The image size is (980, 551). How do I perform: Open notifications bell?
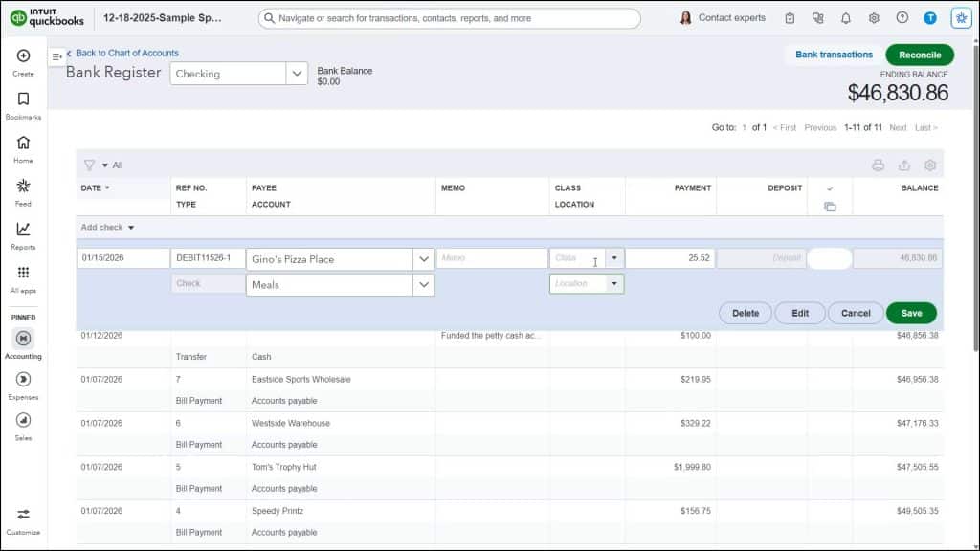pos(846,18)
